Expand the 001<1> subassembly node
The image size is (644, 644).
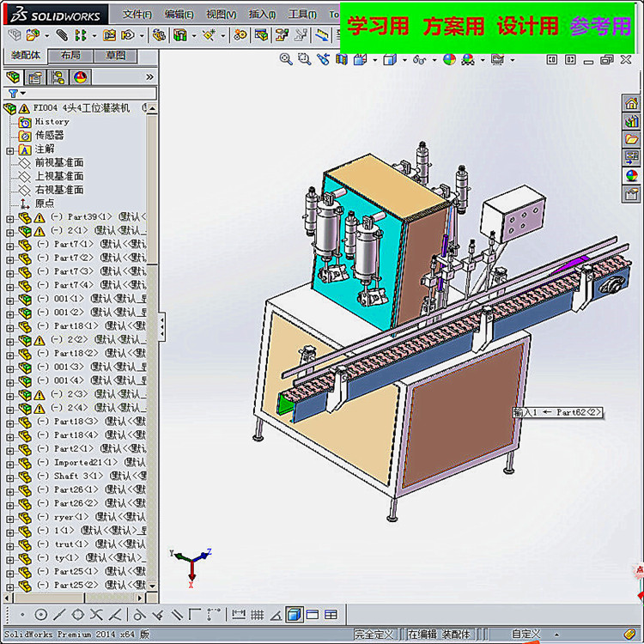(x=9, y=301)
